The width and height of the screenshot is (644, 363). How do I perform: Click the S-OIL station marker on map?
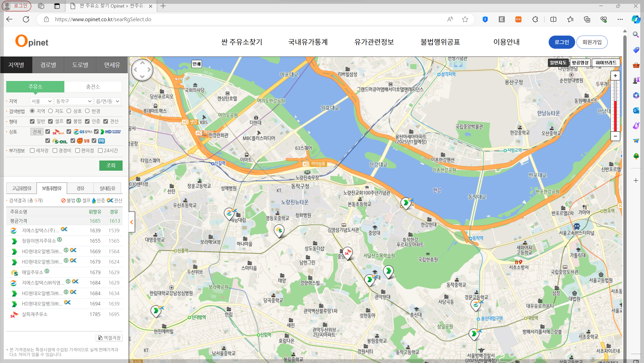[279, 230]
